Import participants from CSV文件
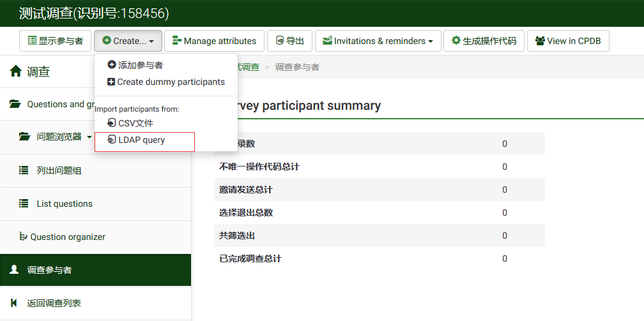This screenshot has width=644, height=321. [x=135, y=123]
